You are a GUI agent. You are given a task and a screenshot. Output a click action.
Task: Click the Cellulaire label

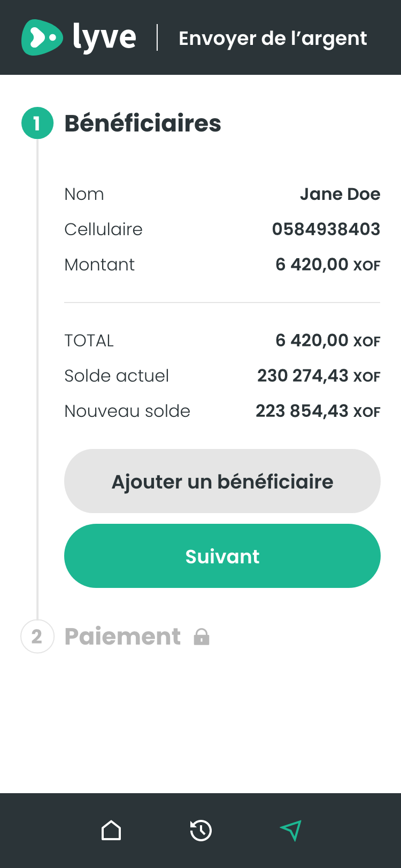coord(104,229)
